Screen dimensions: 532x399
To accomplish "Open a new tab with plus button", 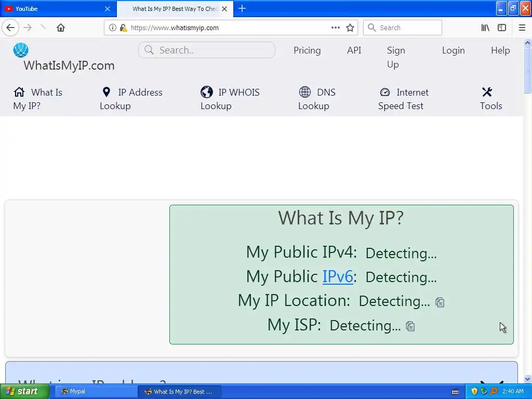I will [242, 8].
